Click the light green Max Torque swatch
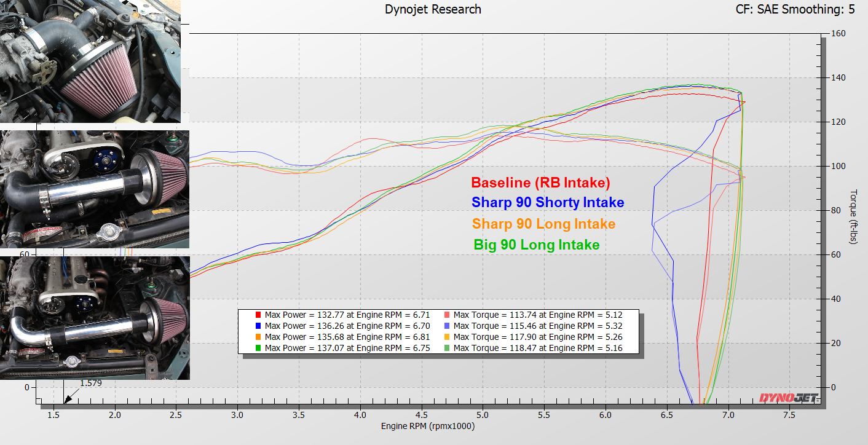The height and width of the screenshot is (445, 868). (x=447, y=348)
